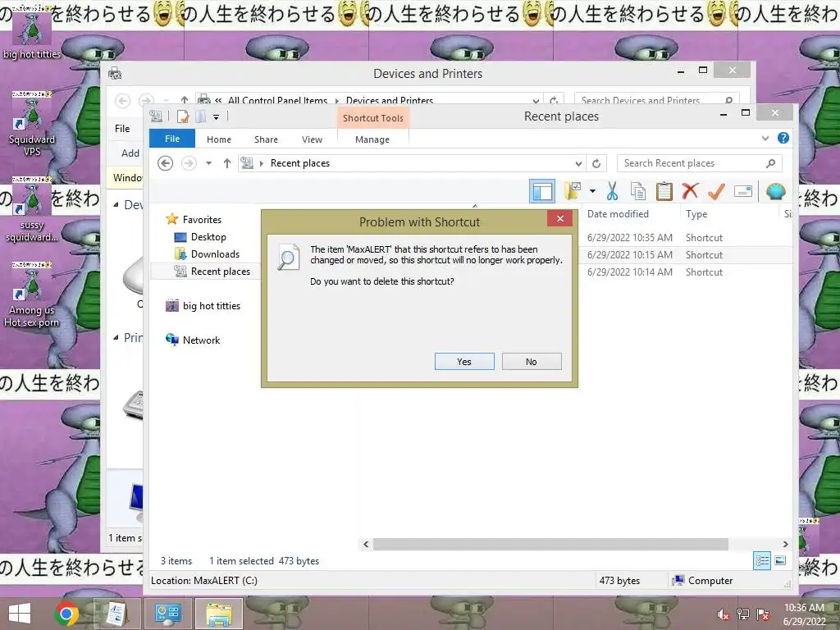The height and width of the screenshot is (630, 840).
Task: Open address dropdown in Devices and Printers
Action: (536, 101)
